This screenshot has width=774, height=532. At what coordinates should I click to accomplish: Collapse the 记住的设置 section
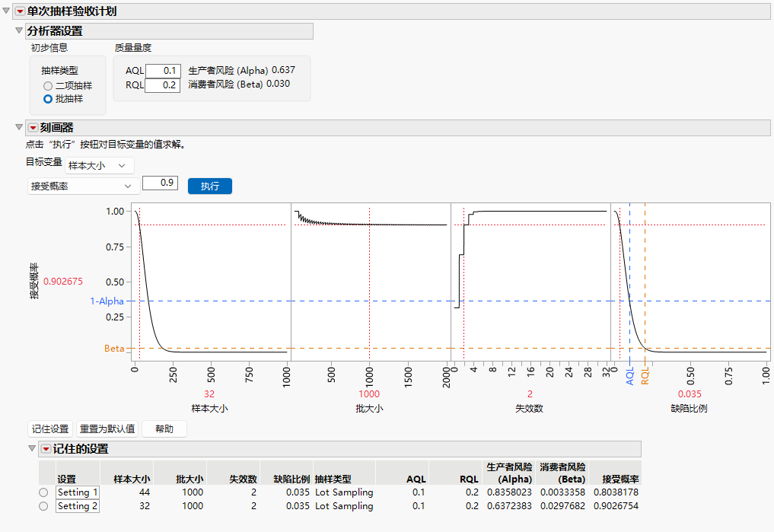point(32,448)
